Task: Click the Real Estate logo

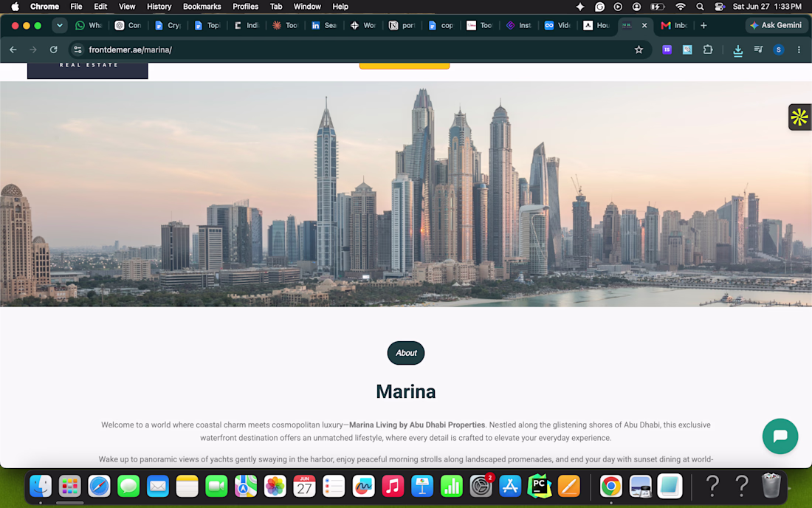Action: tap(88, 70)
